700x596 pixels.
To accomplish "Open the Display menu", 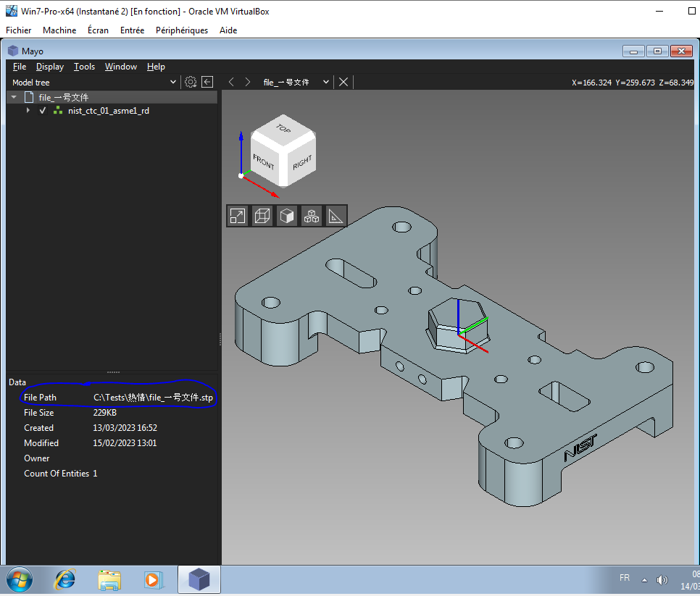I will coord(50,67).
